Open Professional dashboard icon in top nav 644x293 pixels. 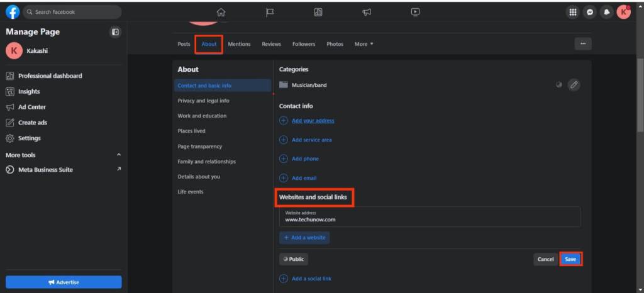coord(318,13)
